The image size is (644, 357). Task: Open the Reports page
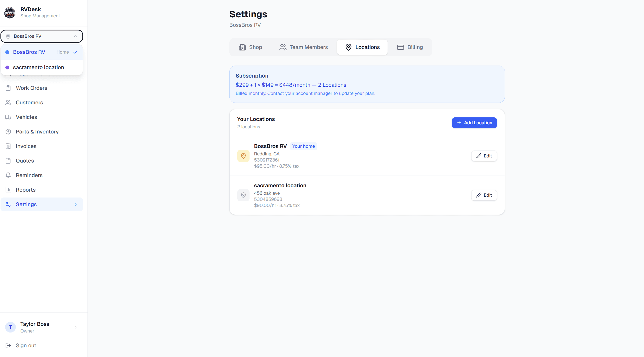[x=42, y=190]
